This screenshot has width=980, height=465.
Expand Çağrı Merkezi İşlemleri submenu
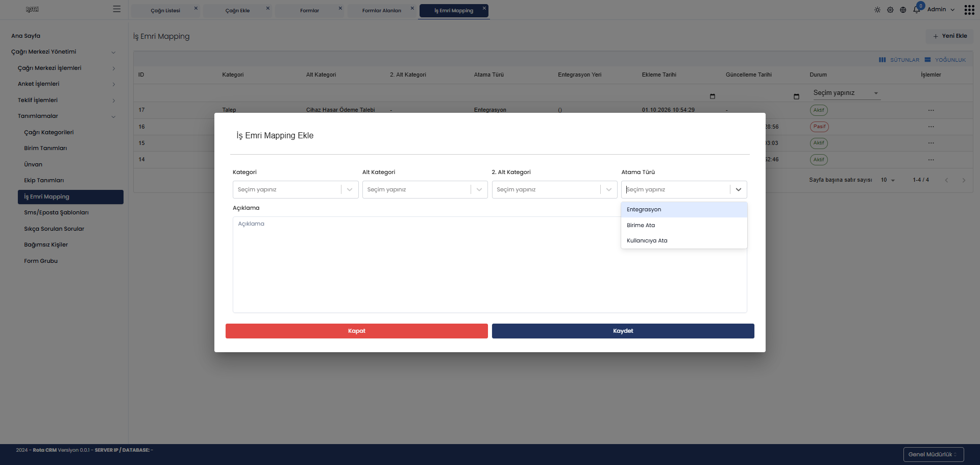coord(66,68)
